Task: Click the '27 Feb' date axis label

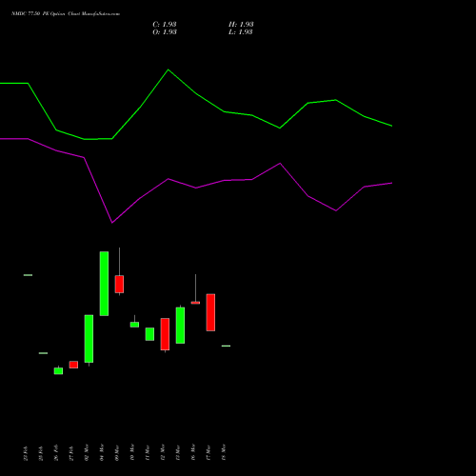Action: pos(71,453)
